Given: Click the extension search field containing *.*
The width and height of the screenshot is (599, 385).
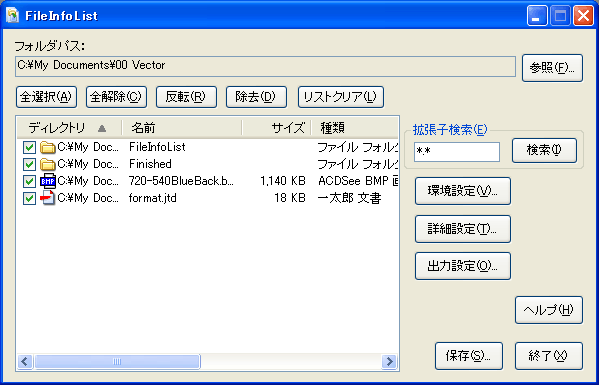Looking at the screenshot, I should click(x=457, y=152).
